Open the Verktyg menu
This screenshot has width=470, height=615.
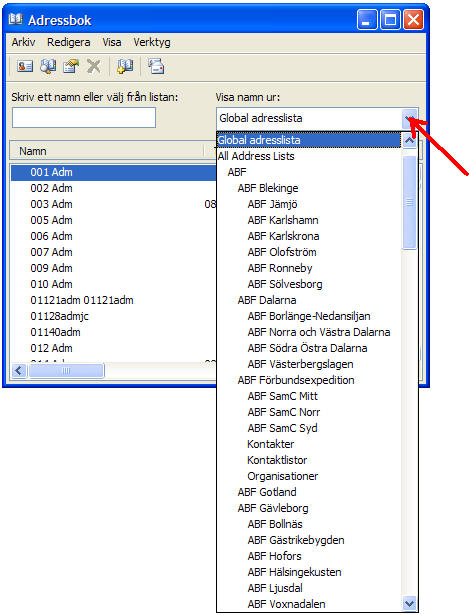(x=152, y=42)
